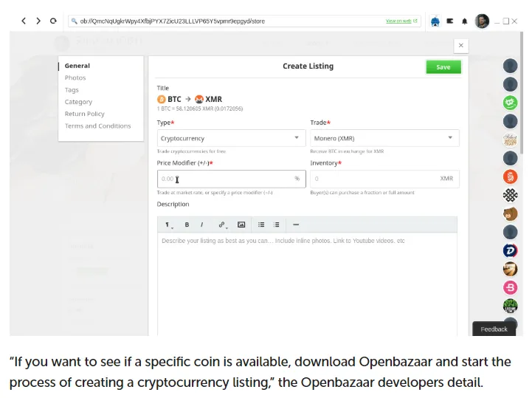
Task: Close the Create Listing modal with X
Action: click(460, 46)
